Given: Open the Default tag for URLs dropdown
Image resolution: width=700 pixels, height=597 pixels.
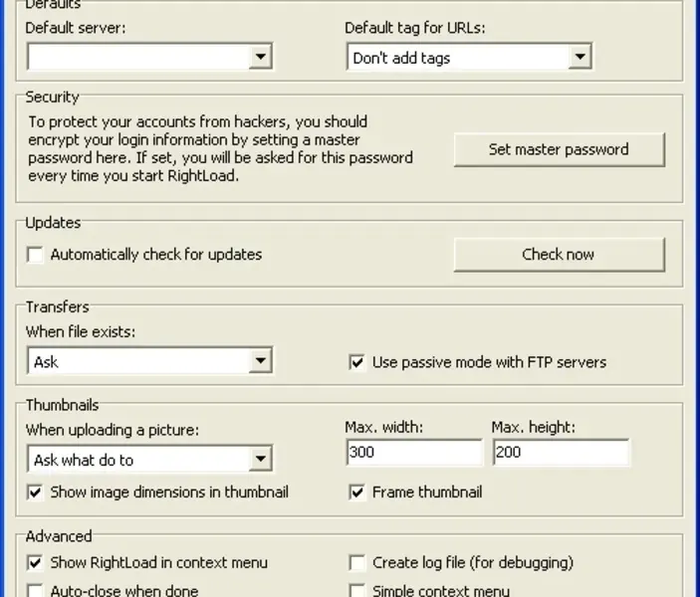Looking at the screenshot, I should [469, 57].
